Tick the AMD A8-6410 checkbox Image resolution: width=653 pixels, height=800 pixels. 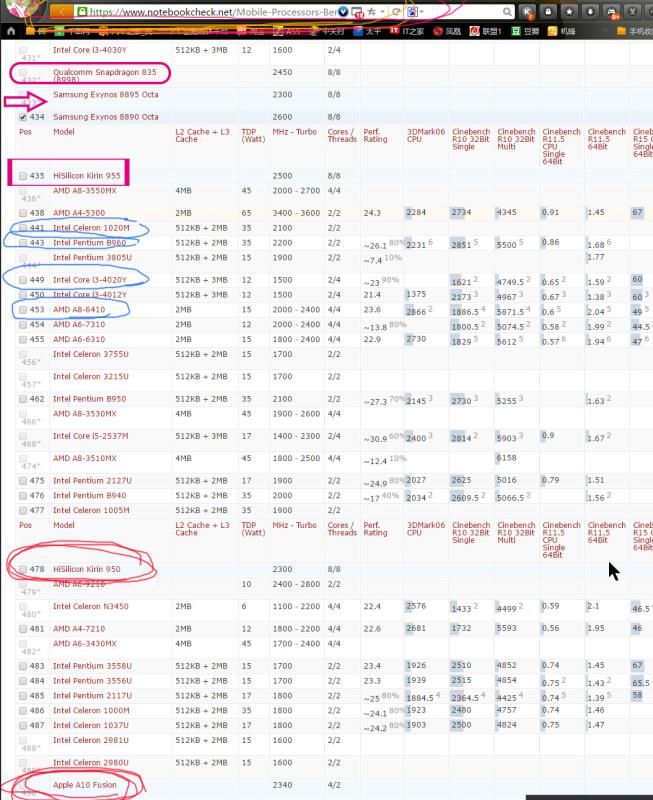coord(22,310)
